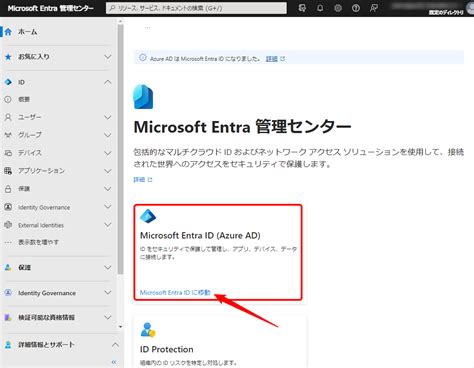Expand Identity Governance chevron under ID

(107, 207)
